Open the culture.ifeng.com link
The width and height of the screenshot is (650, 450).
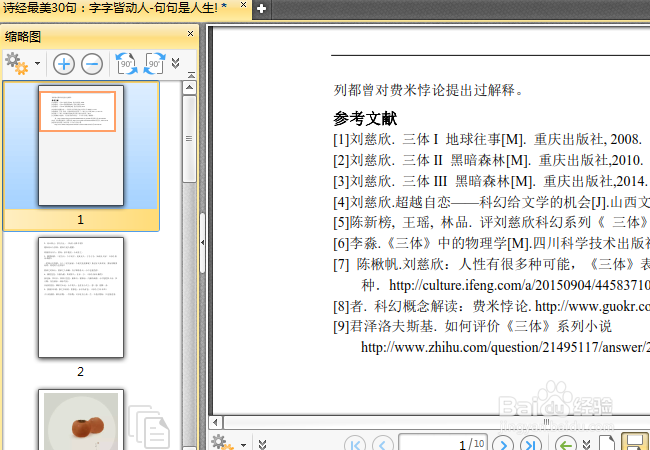[519, 285]
